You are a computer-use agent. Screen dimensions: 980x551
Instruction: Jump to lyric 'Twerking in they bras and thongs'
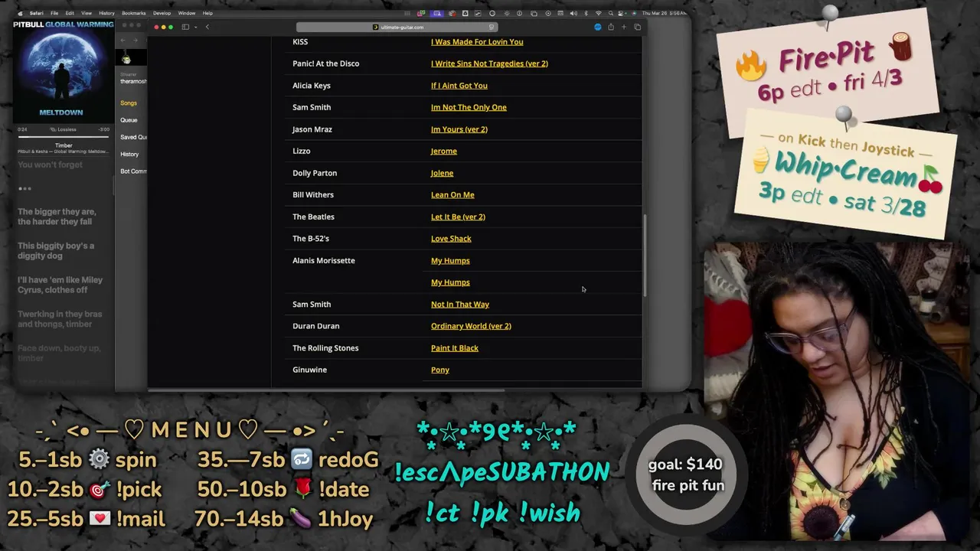coord(60,318)
